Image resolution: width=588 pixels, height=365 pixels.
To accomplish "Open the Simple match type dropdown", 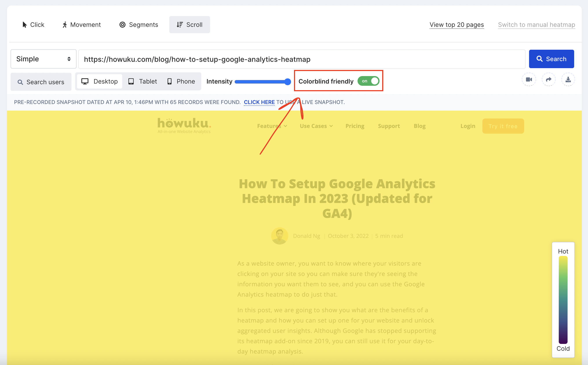I will tap(44, 59).
